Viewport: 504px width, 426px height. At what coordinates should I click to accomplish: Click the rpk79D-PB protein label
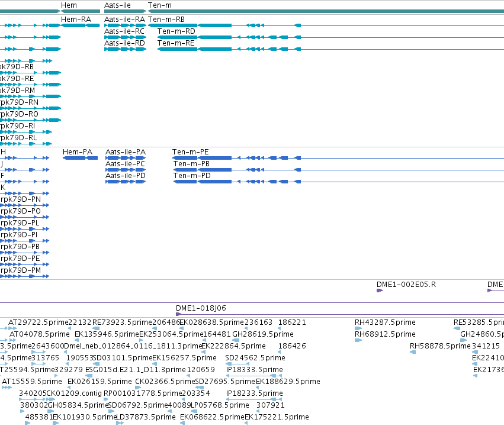tap(20, 247)
